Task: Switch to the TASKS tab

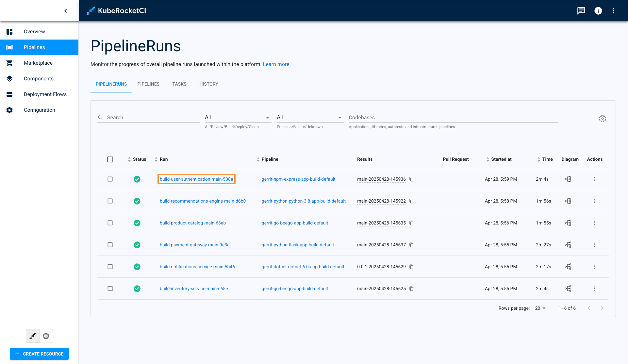Action: (x=179, y=84)
